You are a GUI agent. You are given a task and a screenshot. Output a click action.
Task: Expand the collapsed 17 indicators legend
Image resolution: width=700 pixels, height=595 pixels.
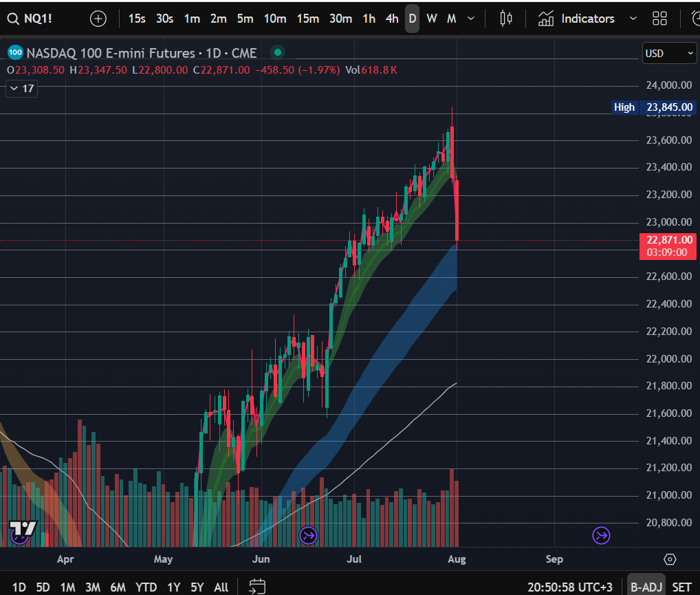coord(22,88)
